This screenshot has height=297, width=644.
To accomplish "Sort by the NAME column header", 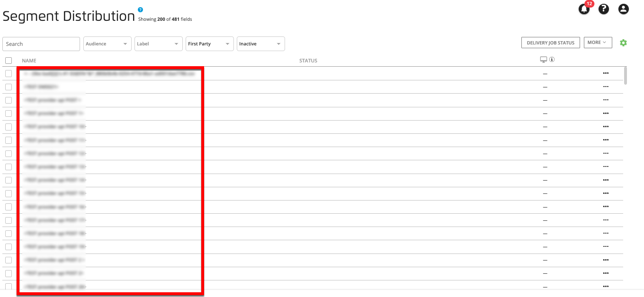I will [29, 61].
